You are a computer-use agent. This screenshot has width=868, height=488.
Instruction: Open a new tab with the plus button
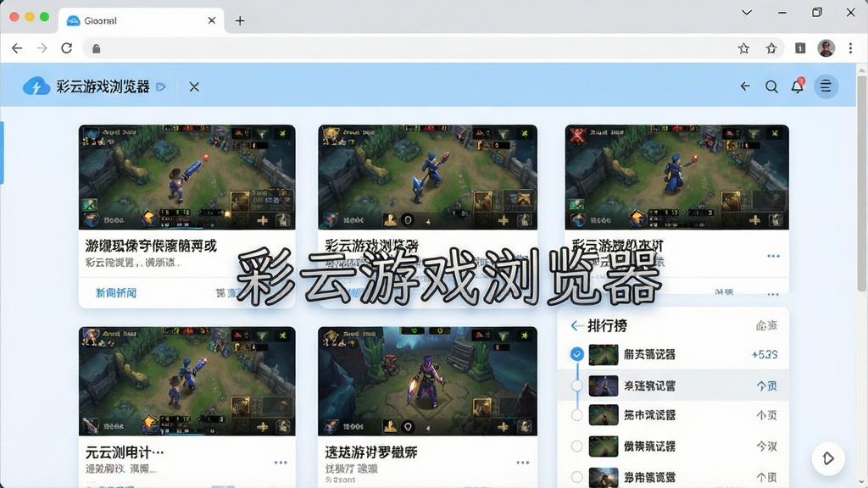240,21
